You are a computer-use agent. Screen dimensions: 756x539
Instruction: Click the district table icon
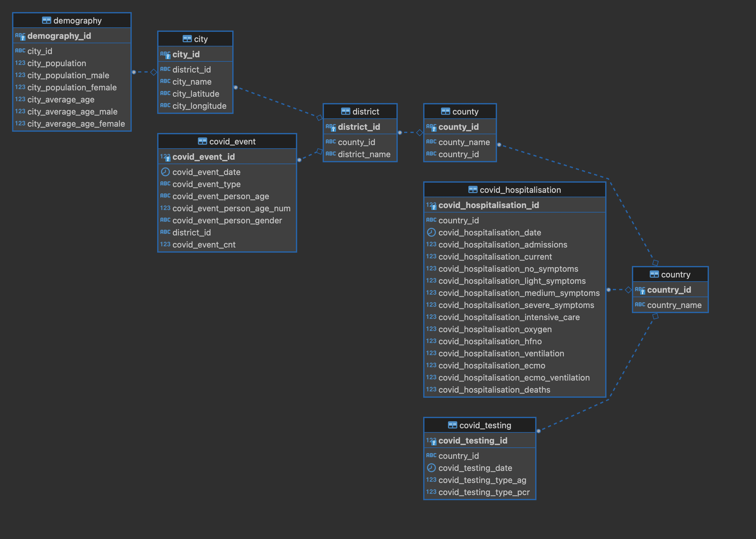tap(346, 111)
